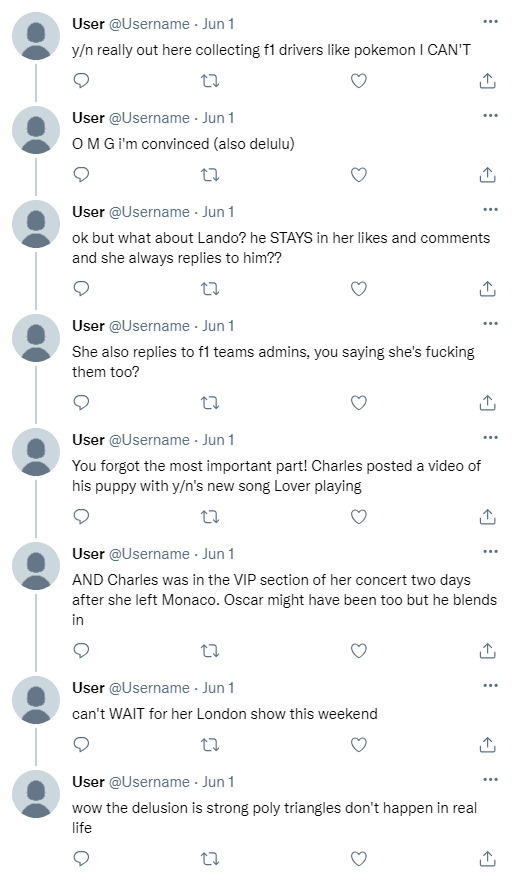This screenshot has height=880, width=512.
Task: Reply to the London show this weekend tweet
Action: click(x=81, y=744)
